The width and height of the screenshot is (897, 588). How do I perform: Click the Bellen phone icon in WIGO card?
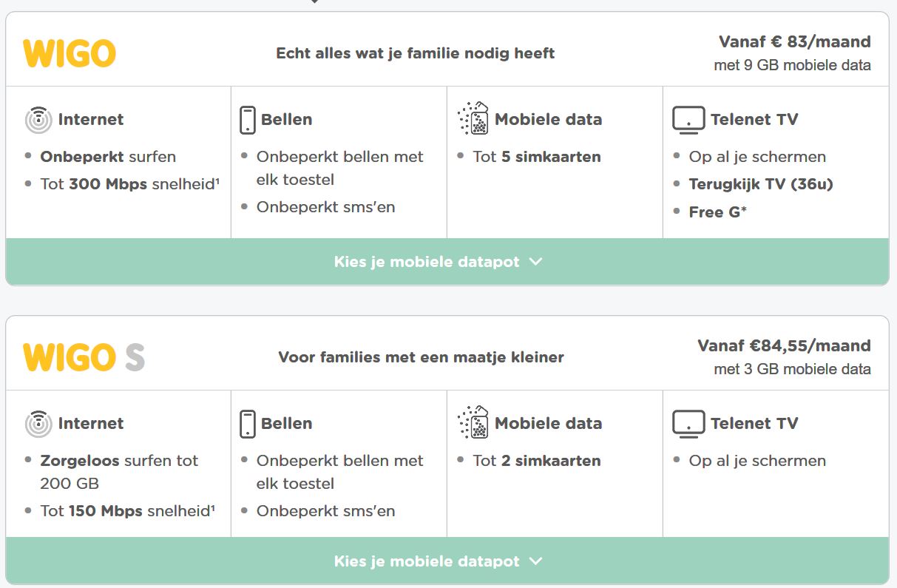pyautogui.click(x=248, y=120)
